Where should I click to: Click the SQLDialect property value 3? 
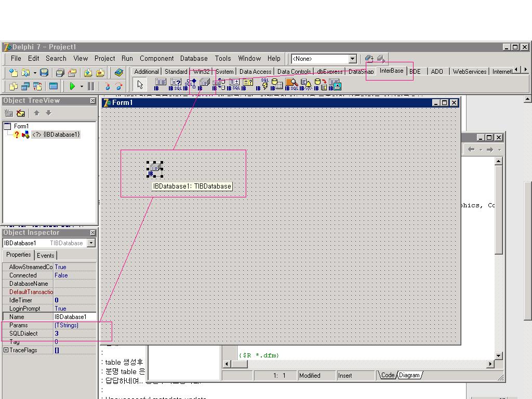pyautogui.click(x=75, y=334)
